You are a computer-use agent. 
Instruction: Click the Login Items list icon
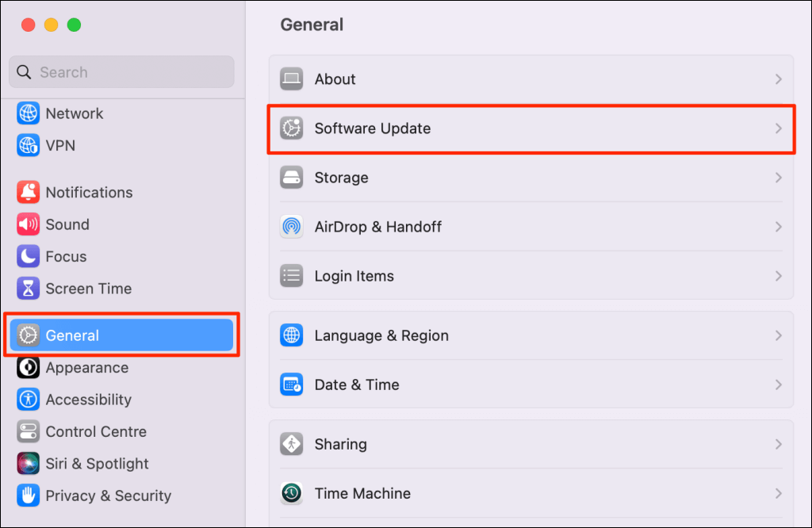click(x=292, y=276)
